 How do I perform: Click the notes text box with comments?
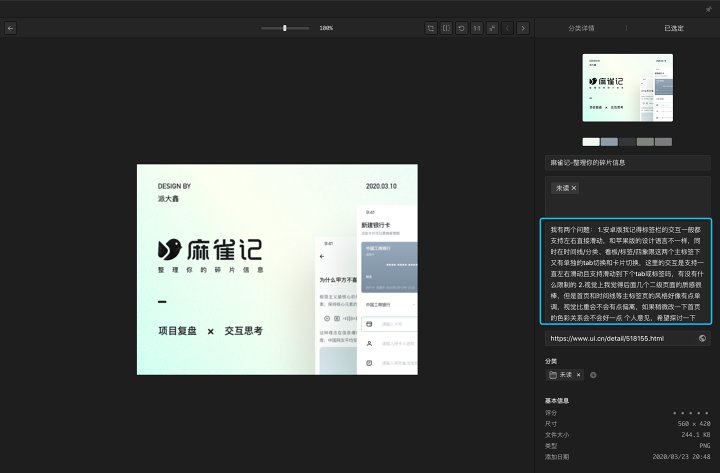click(x=626, y=271)
